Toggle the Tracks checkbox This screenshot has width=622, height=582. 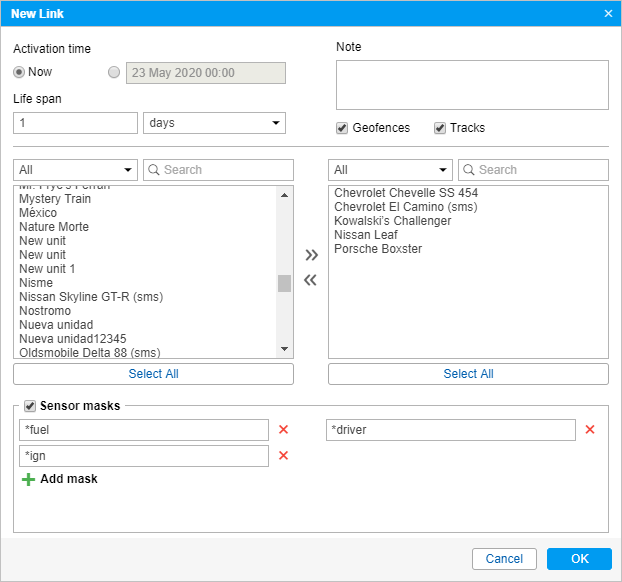tap(440, 128)
